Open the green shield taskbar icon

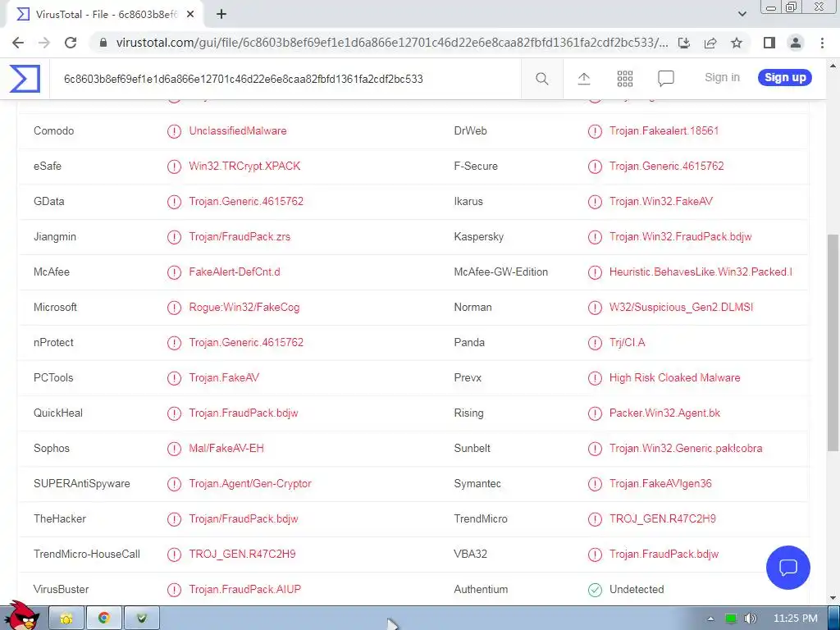pyautogui.click(x=141, y=619)
